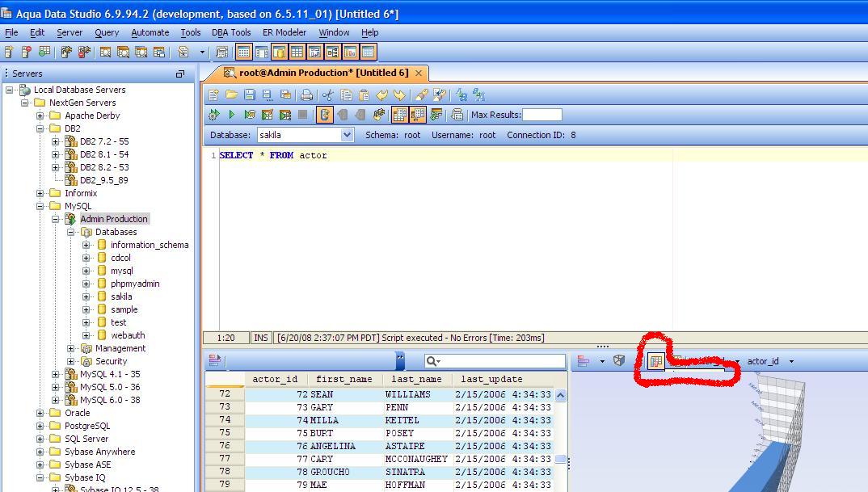
Task: Open the Query menu
Action: coord(107,32)
